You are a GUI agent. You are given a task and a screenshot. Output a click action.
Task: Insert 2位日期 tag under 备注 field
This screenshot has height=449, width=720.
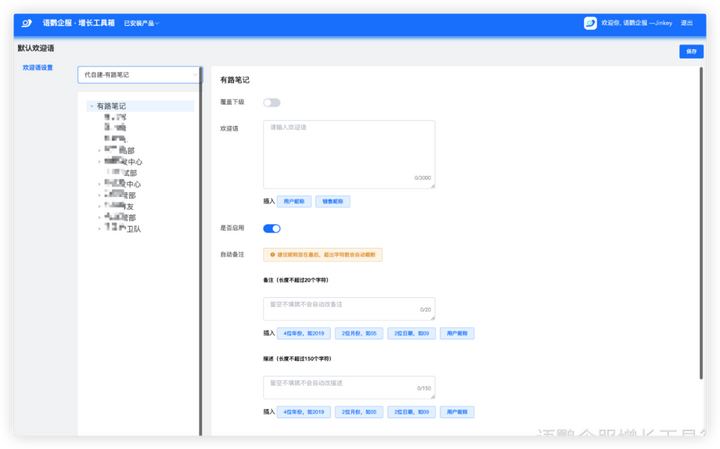412,333
